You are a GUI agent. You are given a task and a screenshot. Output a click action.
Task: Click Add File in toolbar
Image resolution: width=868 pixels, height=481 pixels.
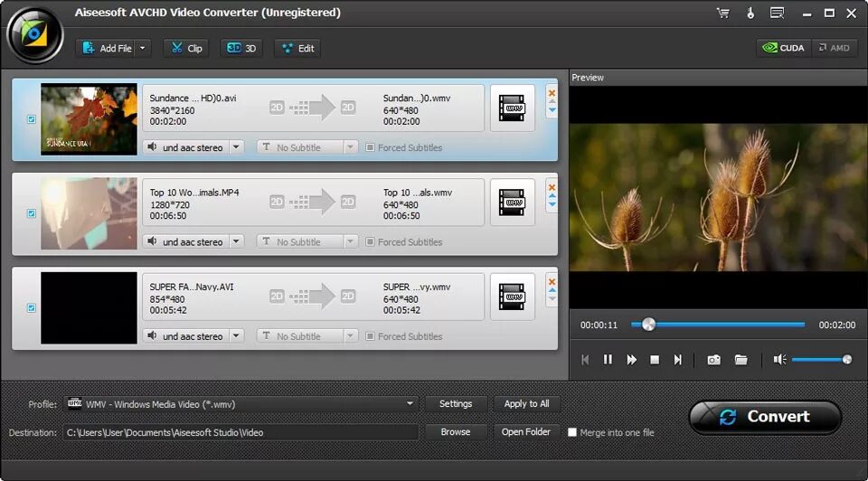click(x=107, y=48)
